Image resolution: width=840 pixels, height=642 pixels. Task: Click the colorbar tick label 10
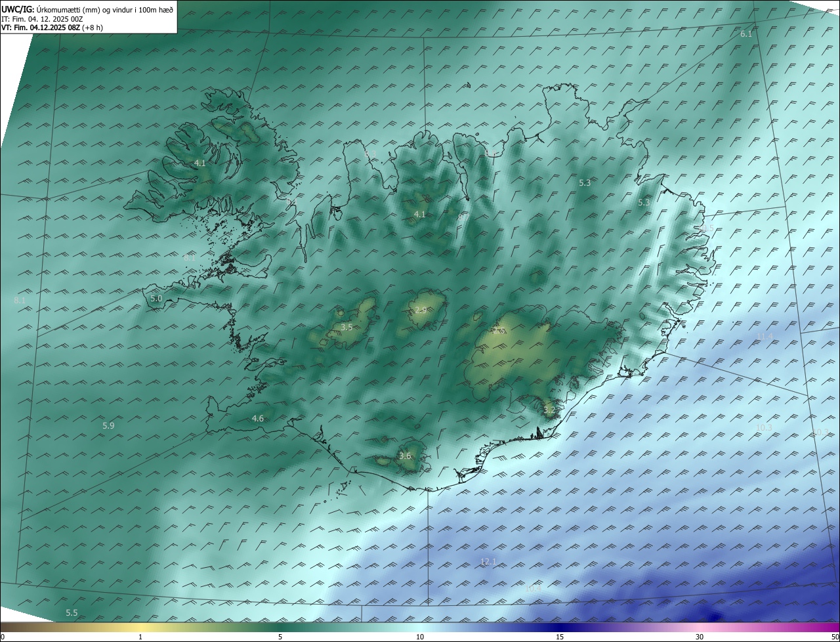click(420, 637)
